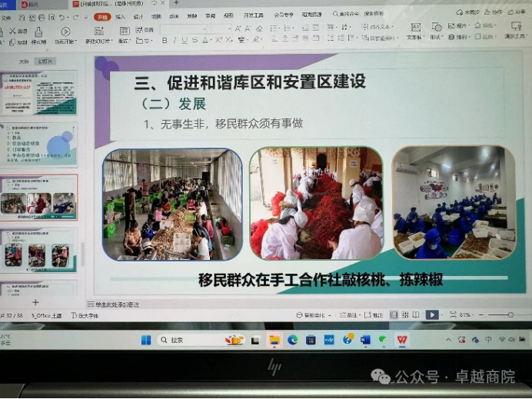This screenshot has height=399, width=532.
Task: Switch to the 开发工具 ribbon tab
Action: click(x=253, y=15)
